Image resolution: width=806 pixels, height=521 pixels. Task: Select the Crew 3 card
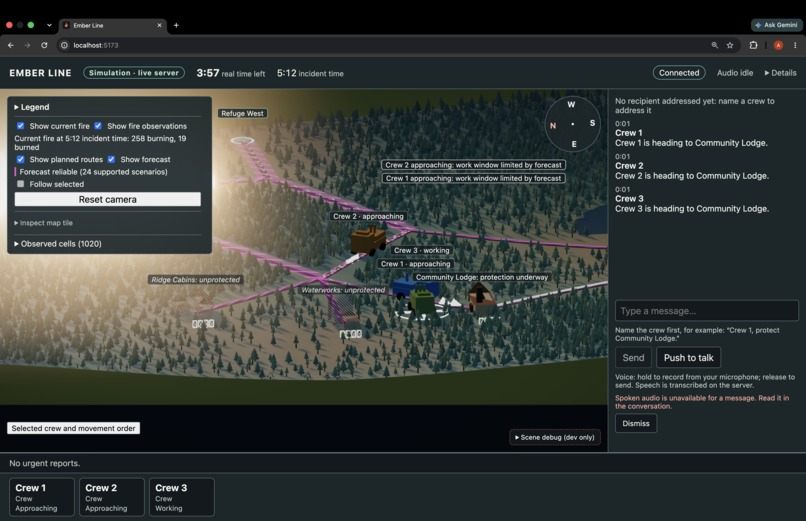pyautogui.click(x=181, y=497)
